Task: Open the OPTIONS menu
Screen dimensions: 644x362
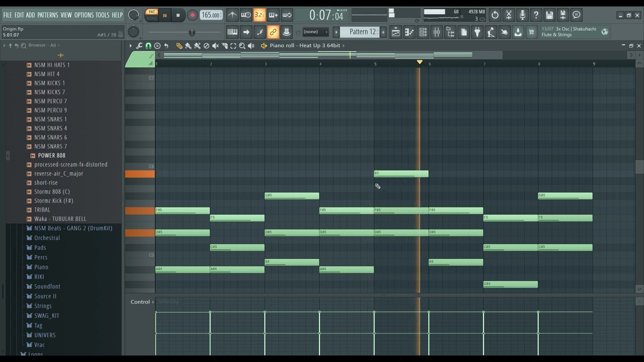Action: tap(84, 15)
